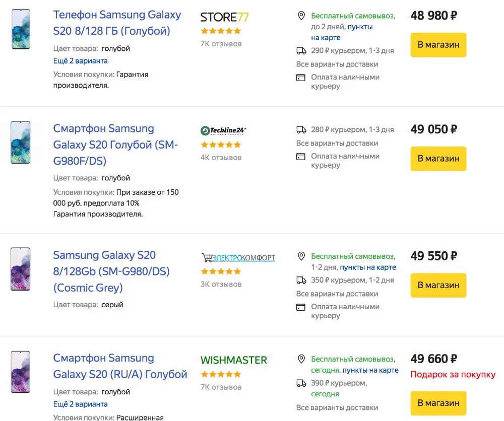
Task: Click the Cosmic Grey phone thumbnail
Action: tap(21, 269)
